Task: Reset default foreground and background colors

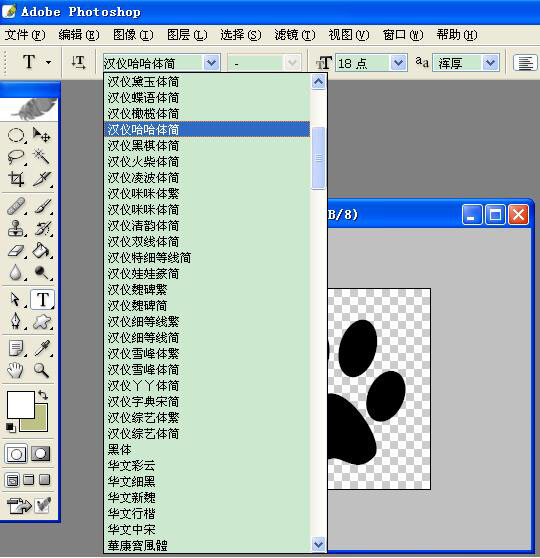Action: pyautogui.click(x=11, y=427)
